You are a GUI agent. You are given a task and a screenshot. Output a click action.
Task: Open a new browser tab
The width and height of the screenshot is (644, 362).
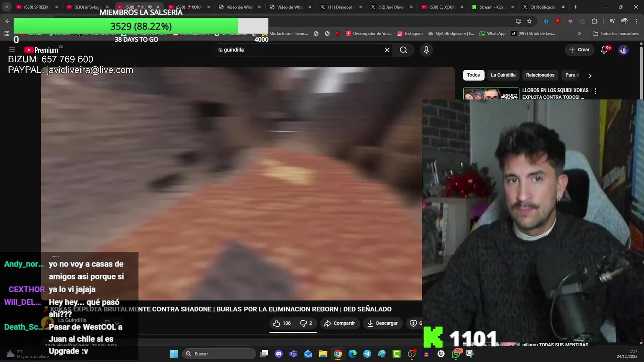click(x=575, y=7)
